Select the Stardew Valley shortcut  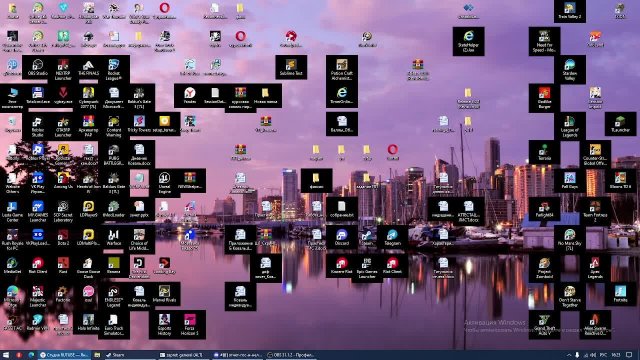[x=569, y=69]
